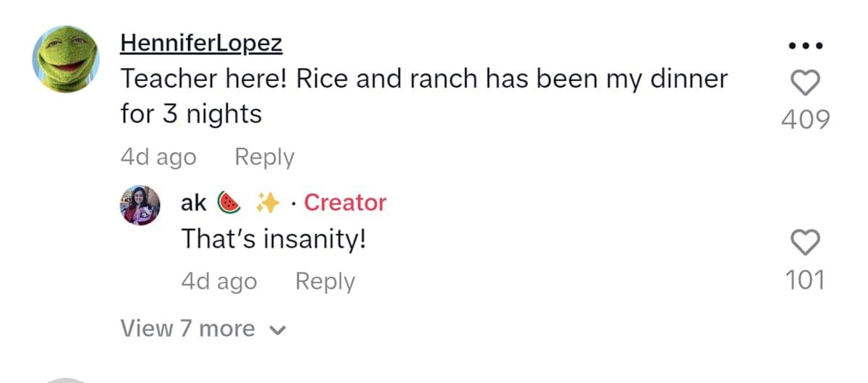
Task: Click the 101 like count on ak's reply
Action: pyautogui.click(x=805, y=279)
